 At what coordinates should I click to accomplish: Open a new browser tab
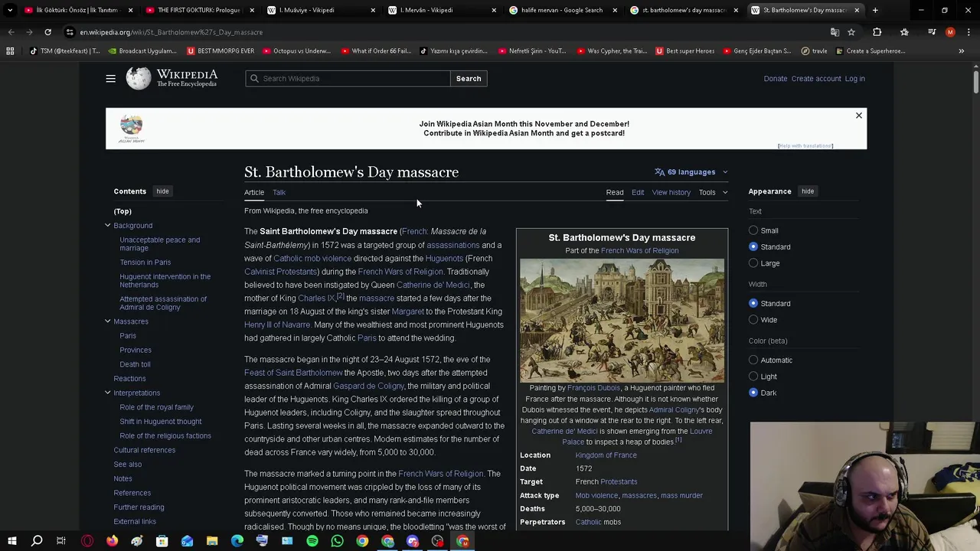tap(875, 10)
